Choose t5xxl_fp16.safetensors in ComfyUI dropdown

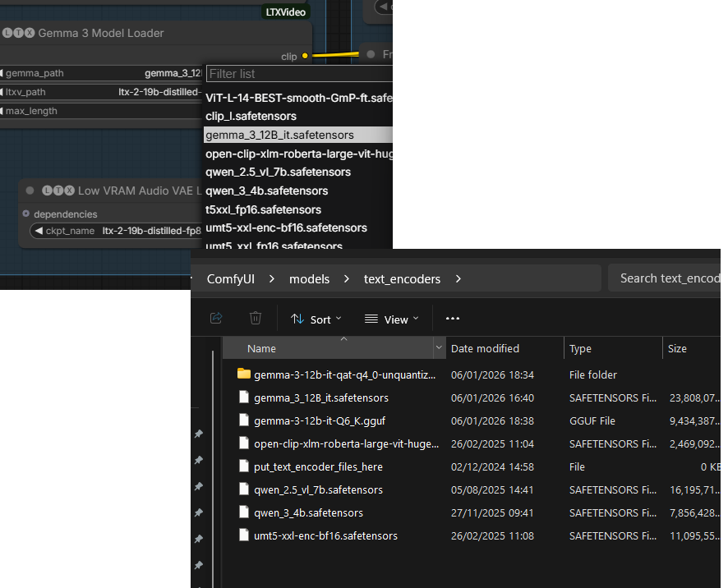pyautogui.click(x=298, y=209)
